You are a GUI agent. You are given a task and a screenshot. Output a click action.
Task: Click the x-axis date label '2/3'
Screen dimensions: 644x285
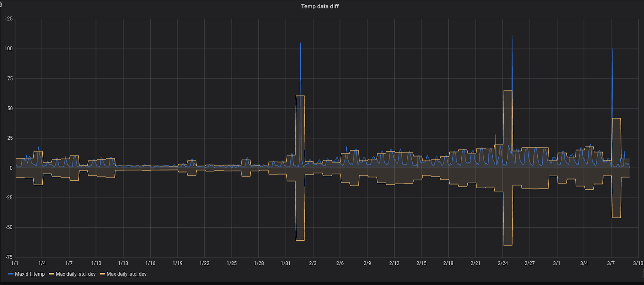click(313, 263)
